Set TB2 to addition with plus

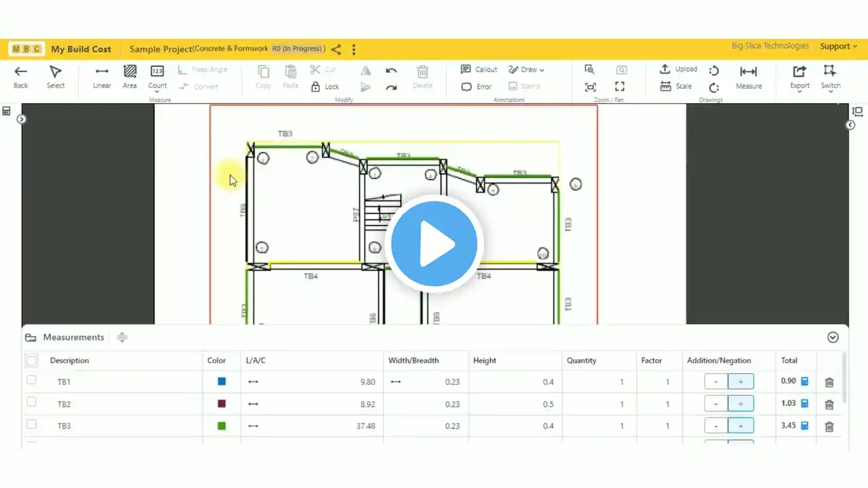(741, 404)
